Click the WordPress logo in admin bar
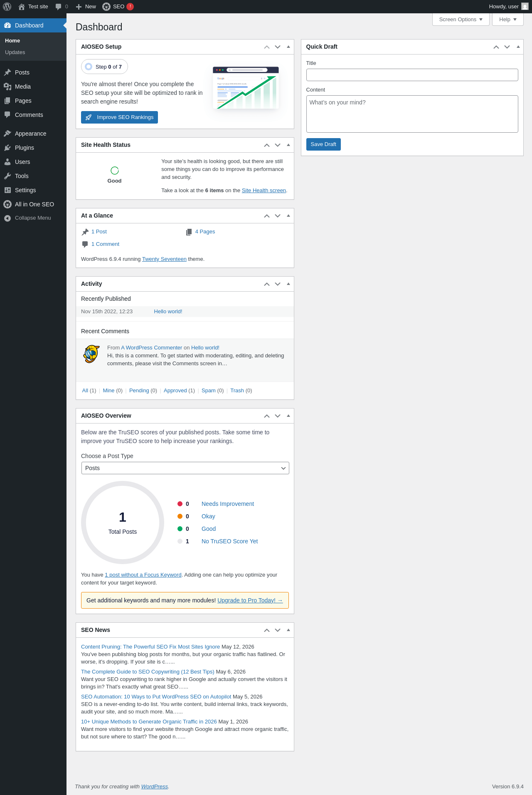This screenshot has width=532, height=795. [7, 7]
